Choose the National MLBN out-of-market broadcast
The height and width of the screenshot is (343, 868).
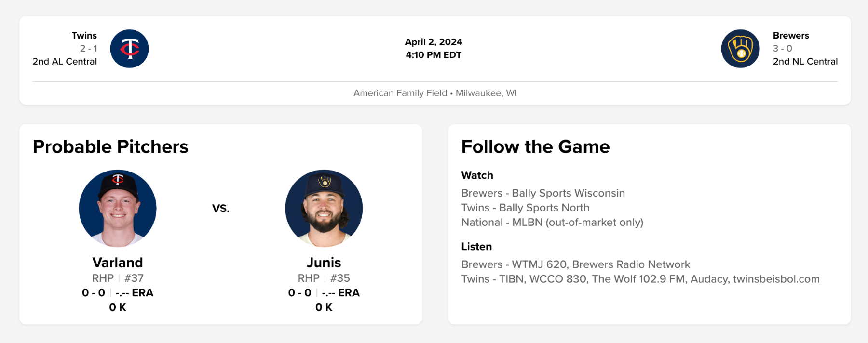pyautogui.click(x=552, y=222)
